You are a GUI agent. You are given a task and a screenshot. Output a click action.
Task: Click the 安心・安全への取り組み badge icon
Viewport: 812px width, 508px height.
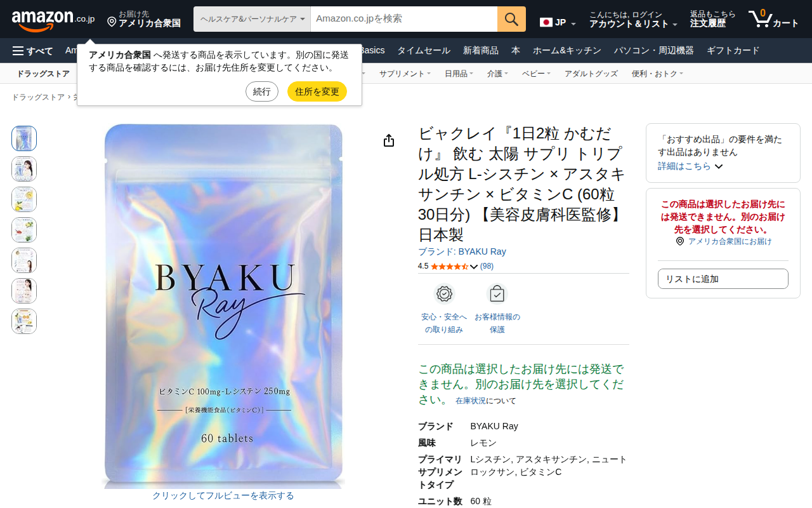coord(444,294)
